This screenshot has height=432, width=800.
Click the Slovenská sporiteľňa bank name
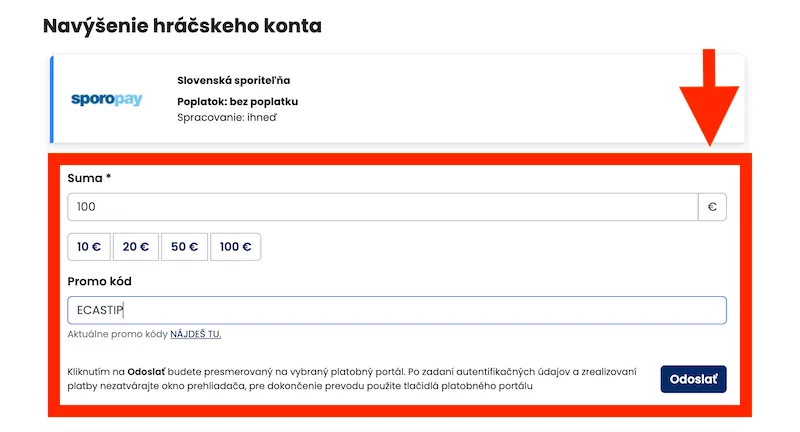pos(234,80)
